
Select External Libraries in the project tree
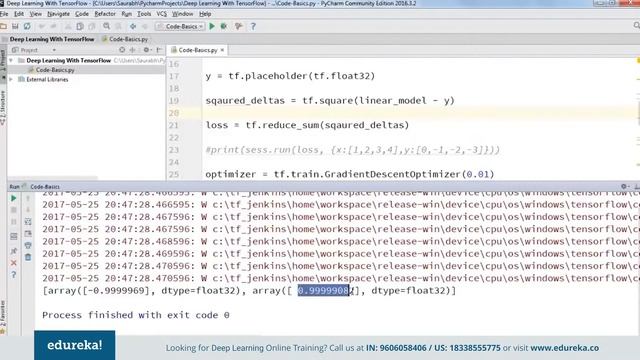tap(47, 80)
